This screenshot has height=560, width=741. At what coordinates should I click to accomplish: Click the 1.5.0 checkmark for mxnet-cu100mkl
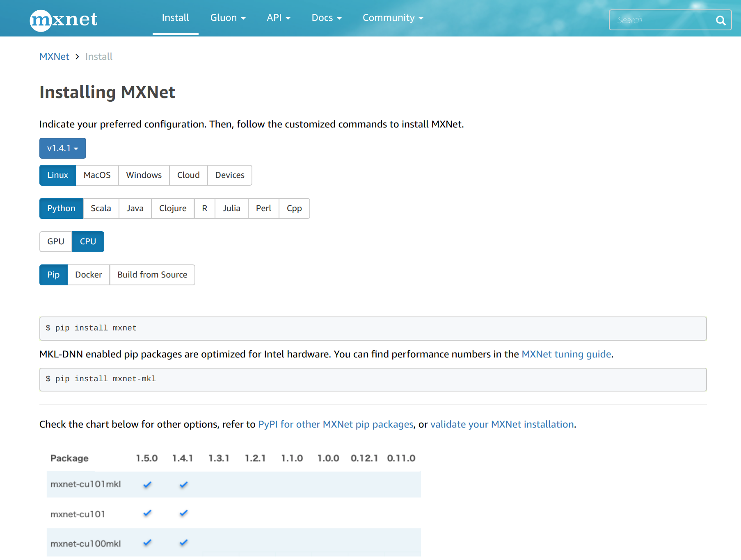(x=147, y=542)
